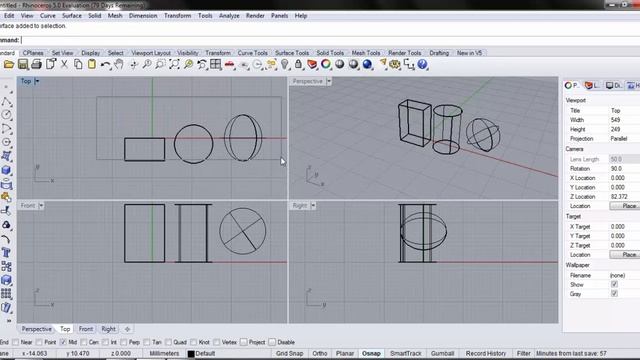Viewport: 640px width, 360px height.
Task: Switch to Layers panel tab on right
Action: [x=592, y=85]
